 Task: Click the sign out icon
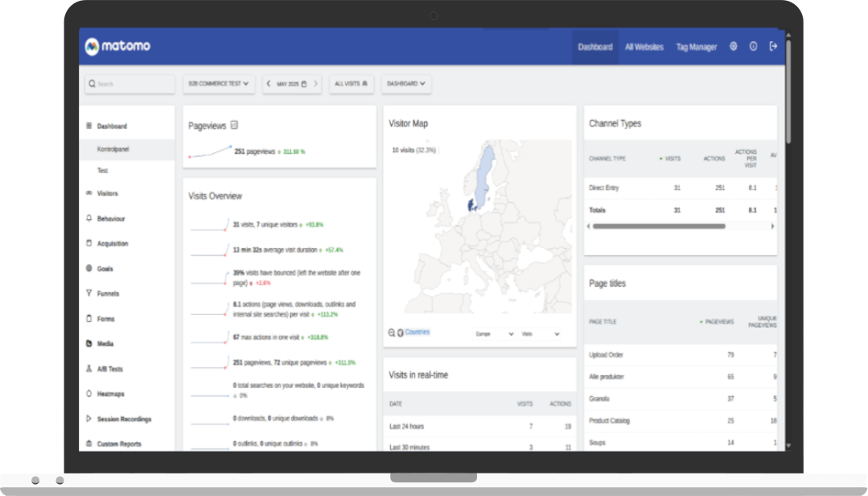click(771, 47)
